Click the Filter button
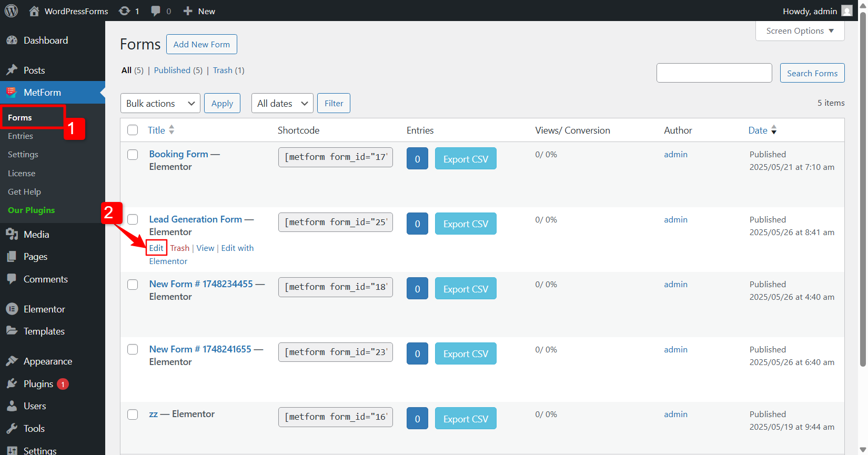The image size is (868, 455). [334, 103]
